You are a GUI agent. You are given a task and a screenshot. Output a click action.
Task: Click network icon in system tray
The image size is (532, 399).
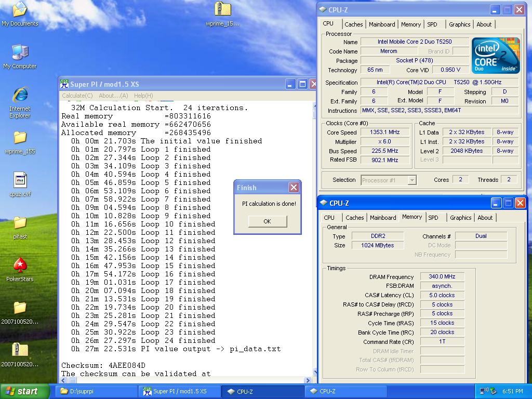484,391
